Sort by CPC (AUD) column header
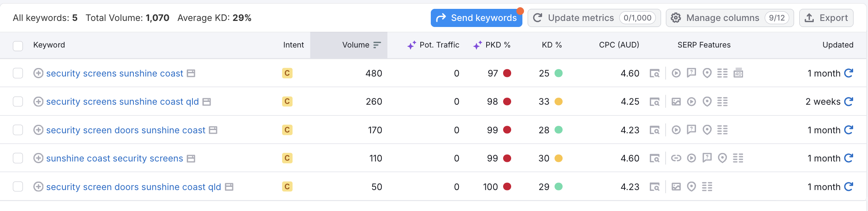This screenshot has width=868, height=211. (x=619, y=45)
